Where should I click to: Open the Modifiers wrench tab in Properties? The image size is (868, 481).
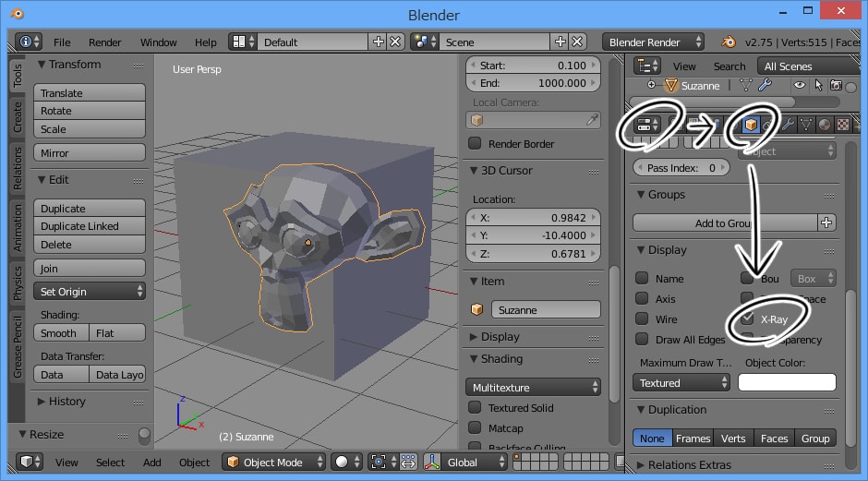(x=788, y=125)
